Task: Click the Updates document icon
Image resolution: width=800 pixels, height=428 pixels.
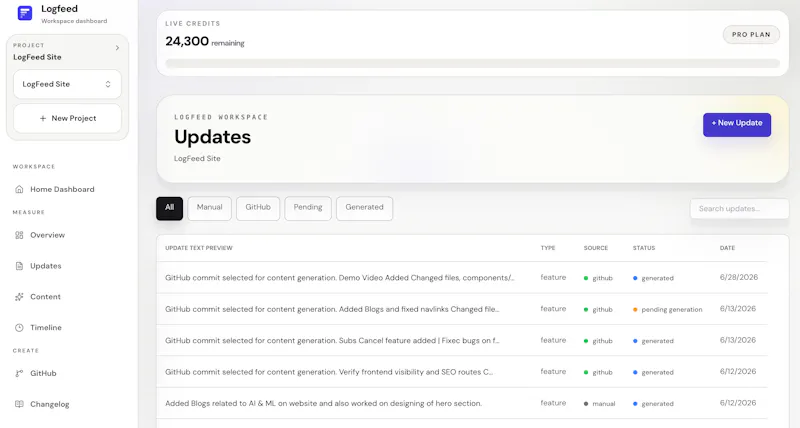Action: click(x=19, y=266)
